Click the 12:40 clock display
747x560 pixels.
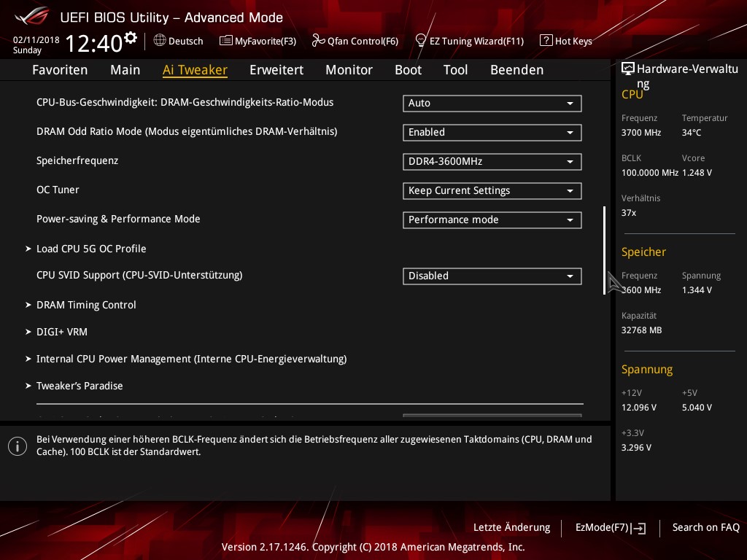tap(94, 43)
